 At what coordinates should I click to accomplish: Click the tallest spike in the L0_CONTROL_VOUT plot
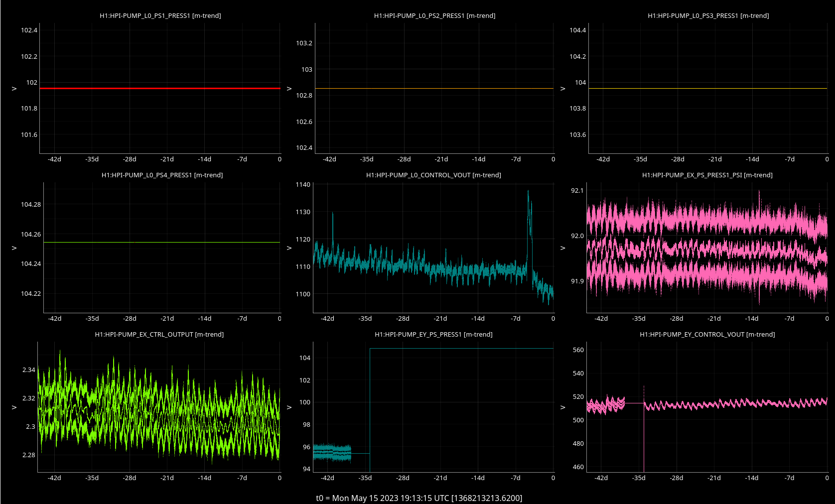(x=528, y=192)
